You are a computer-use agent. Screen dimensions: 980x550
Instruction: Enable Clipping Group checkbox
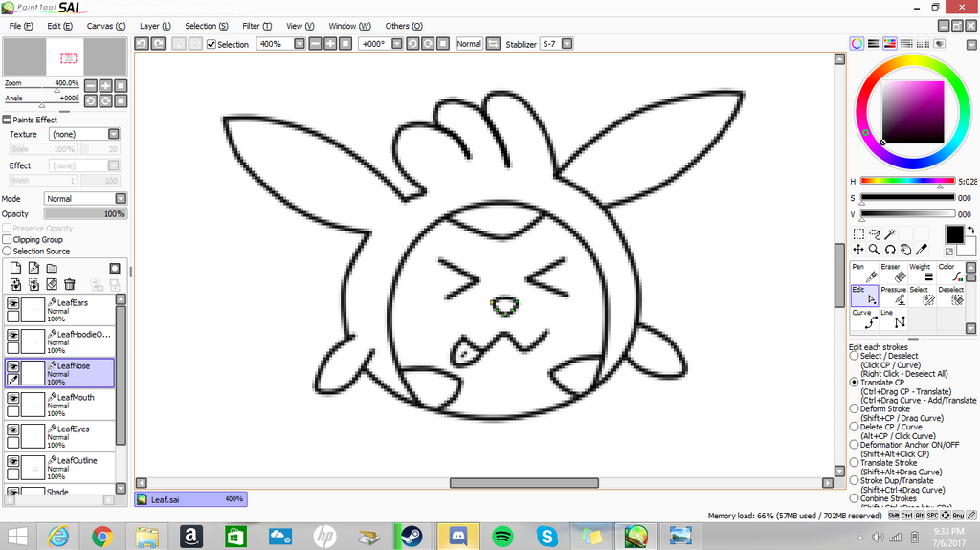point(7,239)
